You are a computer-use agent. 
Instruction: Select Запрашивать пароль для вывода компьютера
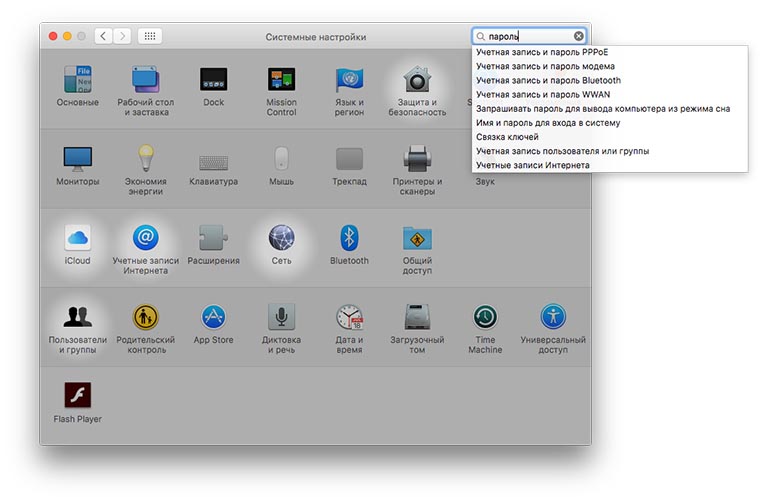coord(610,109)
